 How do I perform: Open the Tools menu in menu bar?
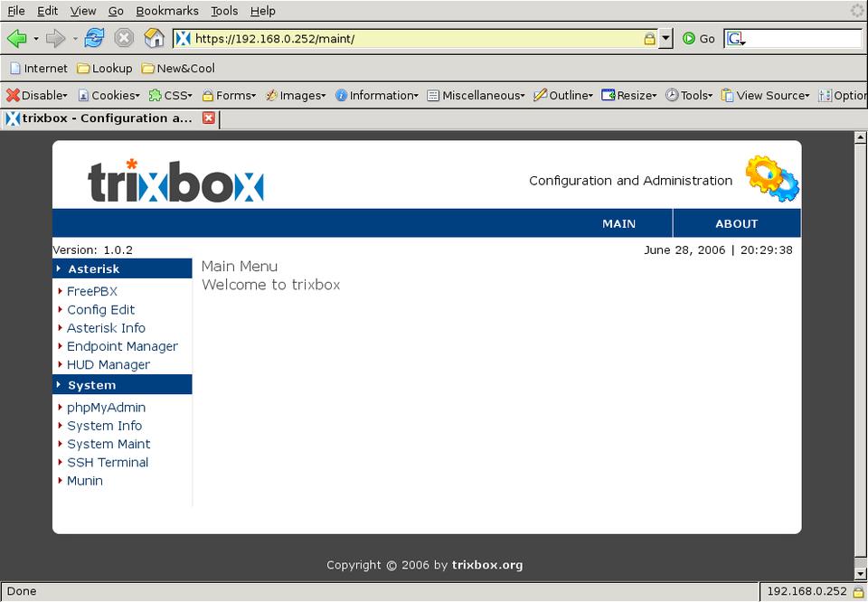pyautogui.click(x=224, y=11)
